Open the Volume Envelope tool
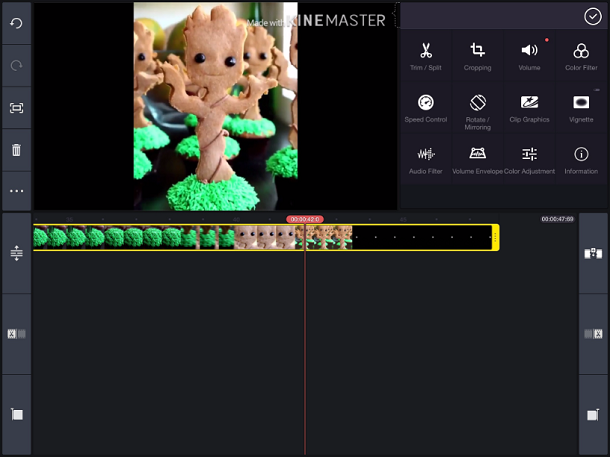The image size is (610, 457). (477, 160)
